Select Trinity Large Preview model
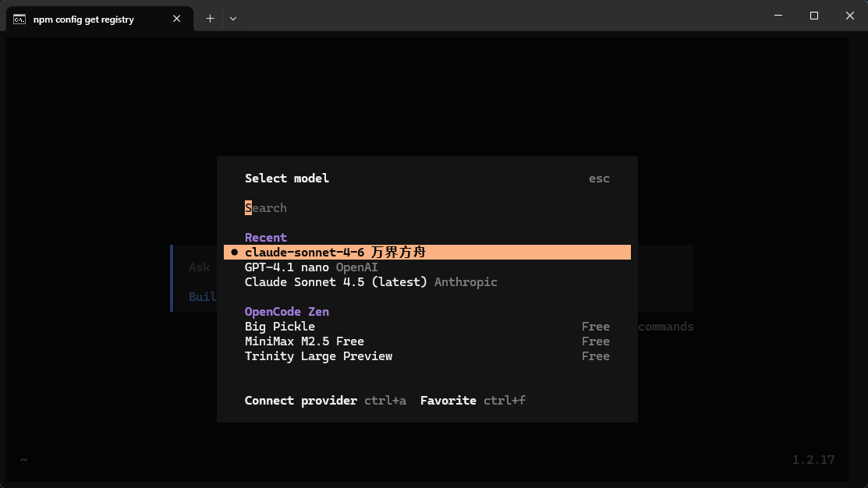The height and width of the screenshot is (488, 868). point(318,356)
